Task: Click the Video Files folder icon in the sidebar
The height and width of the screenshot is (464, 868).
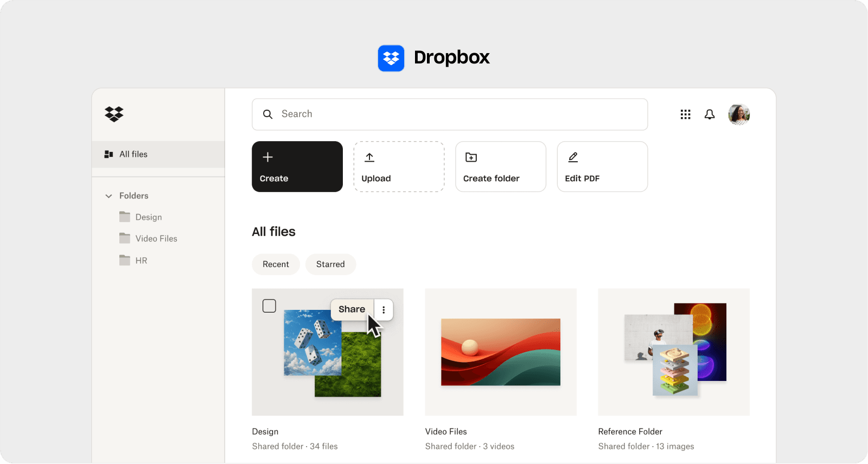Action: pos(125,238)
